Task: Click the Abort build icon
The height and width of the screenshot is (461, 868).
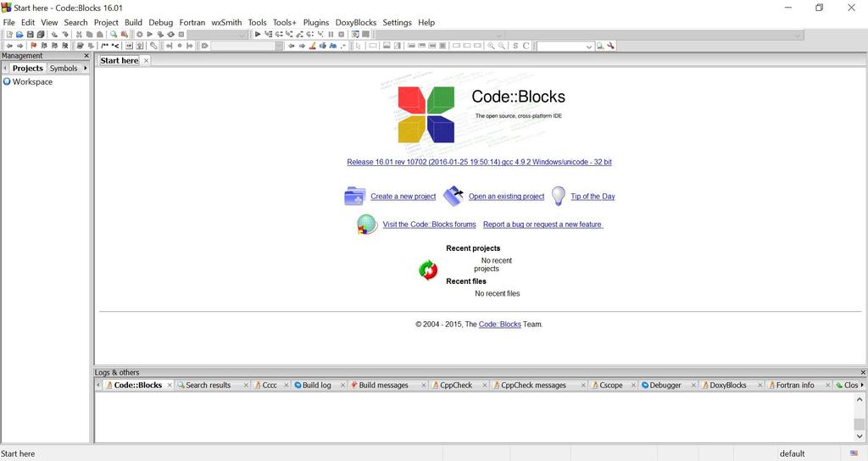Action: pos(181,34)
